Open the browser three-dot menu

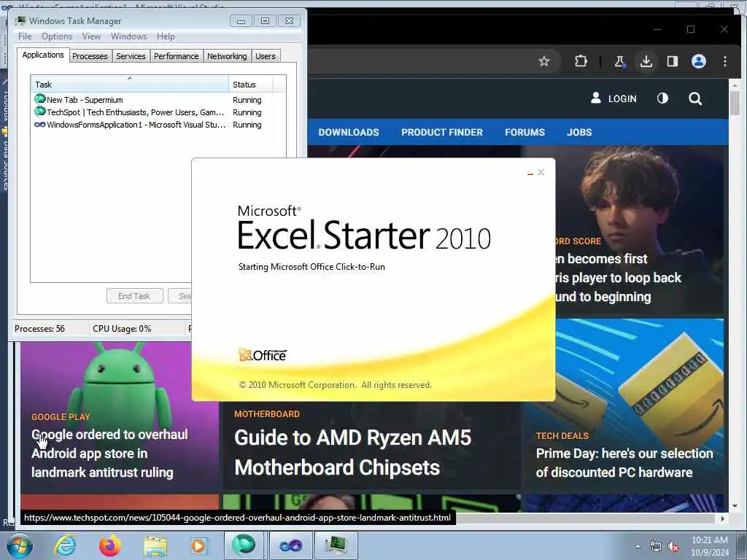(724, 61)
